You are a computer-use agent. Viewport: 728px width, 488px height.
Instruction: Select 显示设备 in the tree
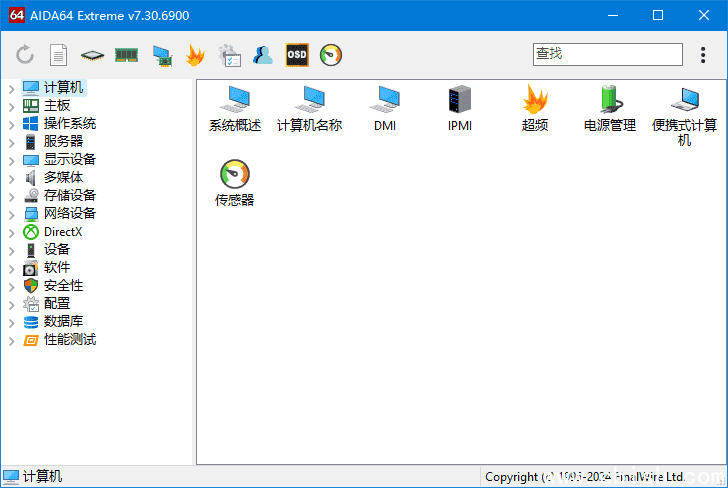coord(70,159)
